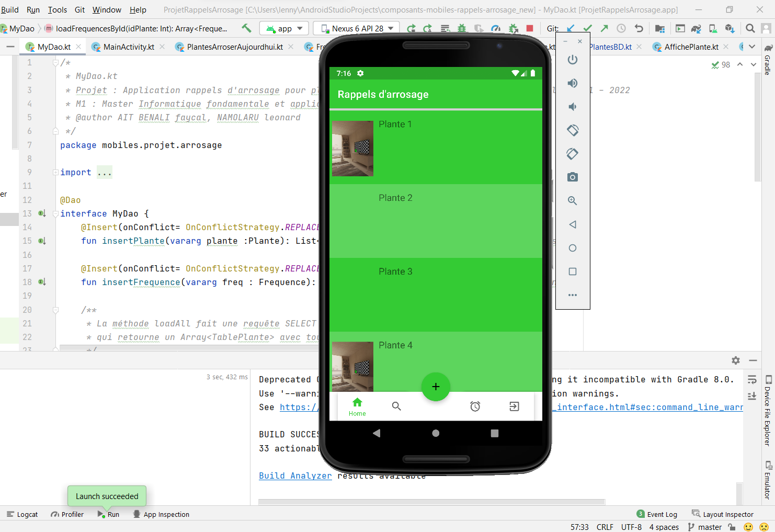Click the emulator back triangle button
Screen dimensions: 775x532
pyautogui.click(x=573, y=224)
